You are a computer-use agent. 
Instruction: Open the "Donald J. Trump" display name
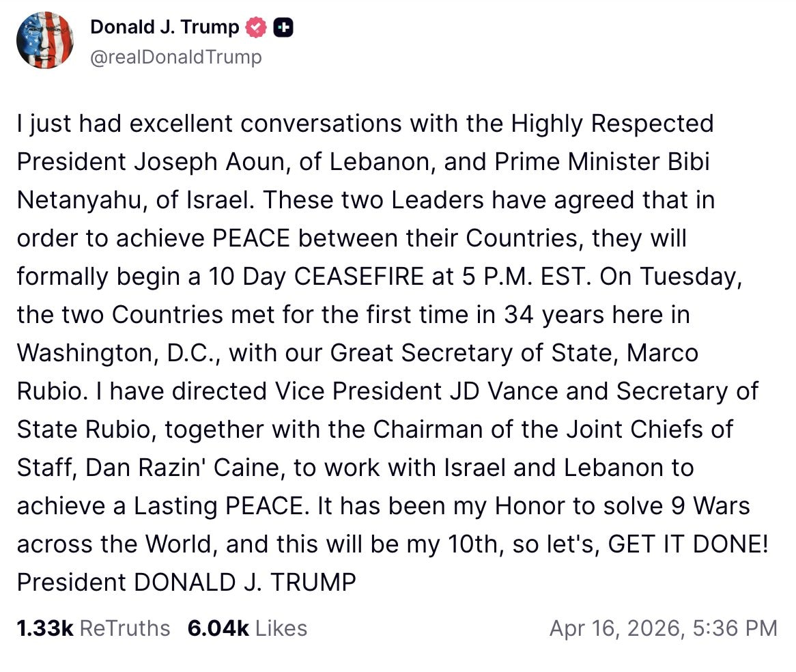point(165,27)
